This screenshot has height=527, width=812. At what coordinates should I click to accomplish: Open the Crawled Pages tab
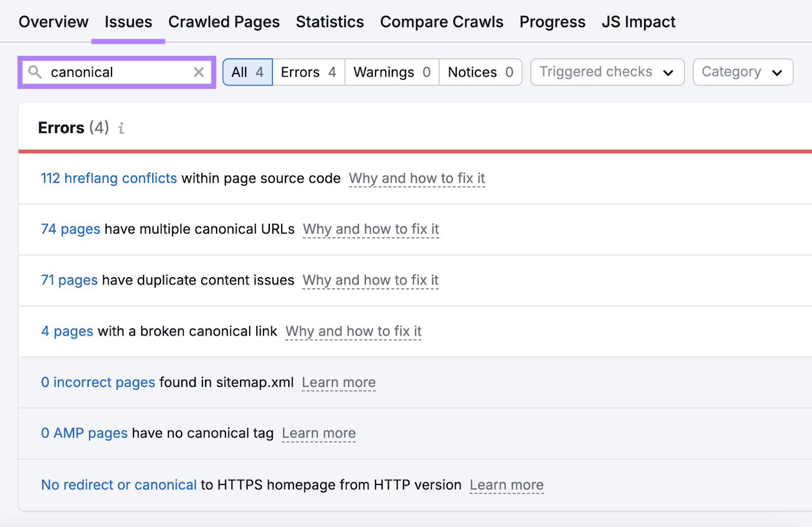(224, 21)
